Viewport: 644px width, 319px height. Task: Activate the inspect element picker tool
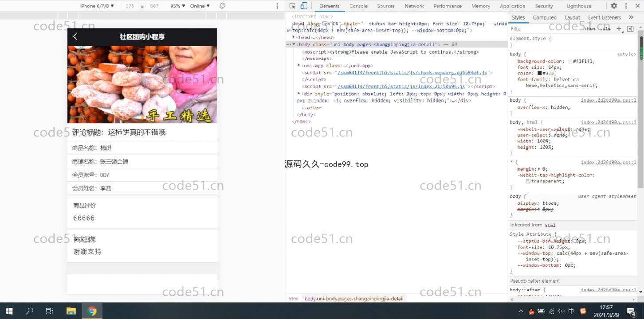[292, 6]
